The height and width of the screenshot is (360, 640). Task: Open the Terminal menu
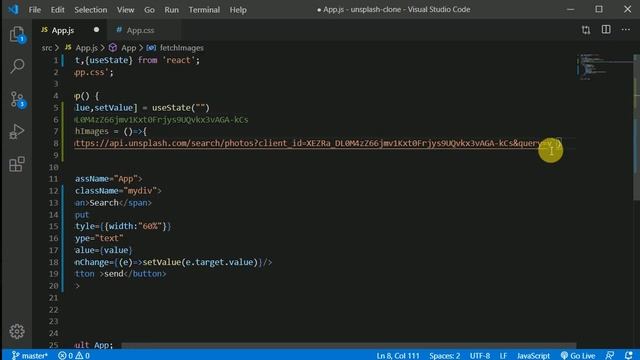pos(204,9)
